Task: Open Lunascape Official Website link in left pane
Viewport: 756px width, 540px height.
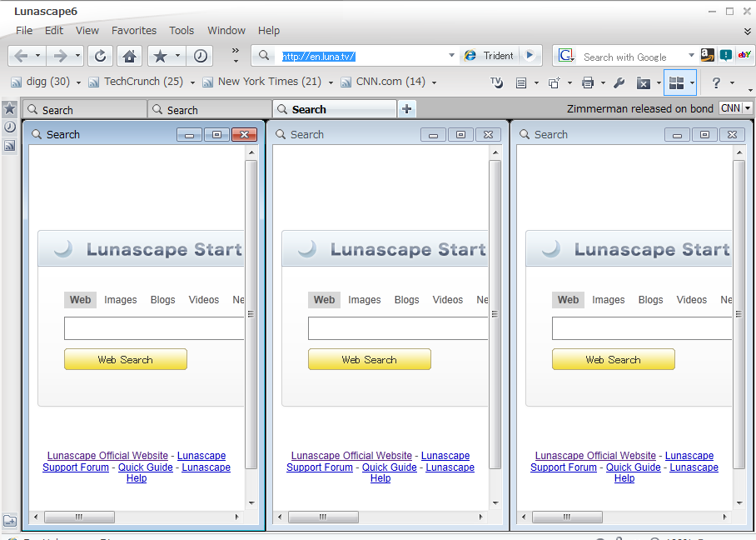Action: 107,456
